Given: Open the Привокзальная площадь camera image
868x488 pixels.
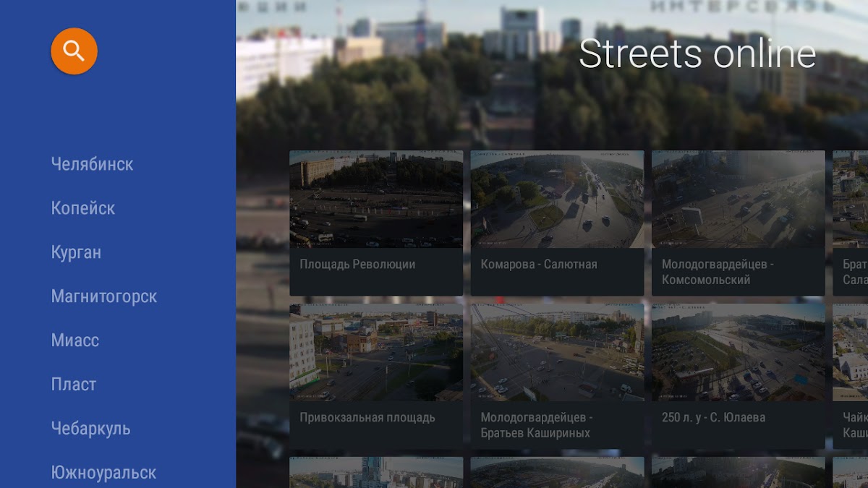Looking at the screenshot, I should tap(376, 352).
